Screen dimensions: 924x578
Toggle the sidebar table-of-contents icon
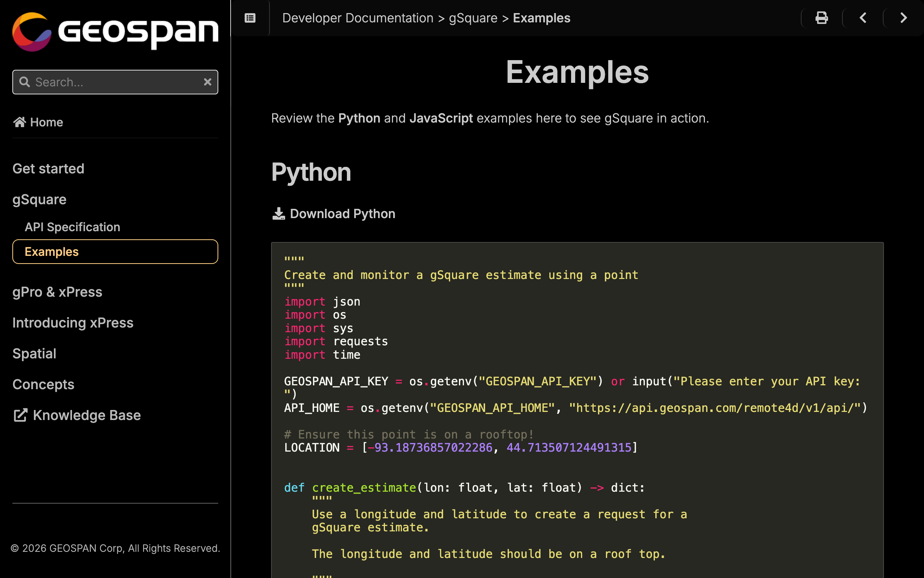(250, 18)
